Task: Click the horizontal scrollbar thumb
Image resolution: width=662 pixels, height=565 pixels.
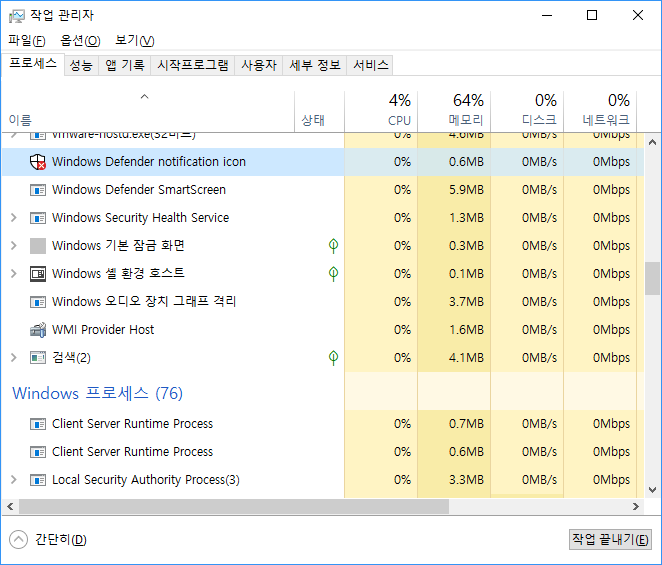Action: 234,506
